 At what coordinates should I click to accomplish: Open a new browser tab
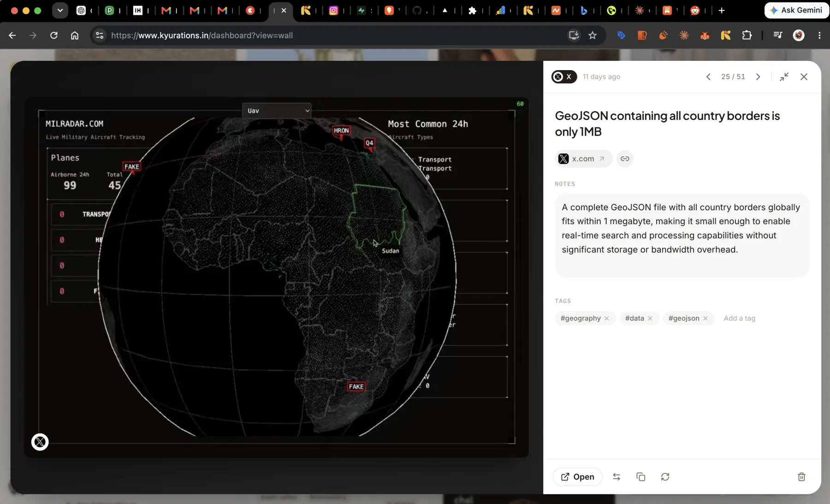[722, 10]
